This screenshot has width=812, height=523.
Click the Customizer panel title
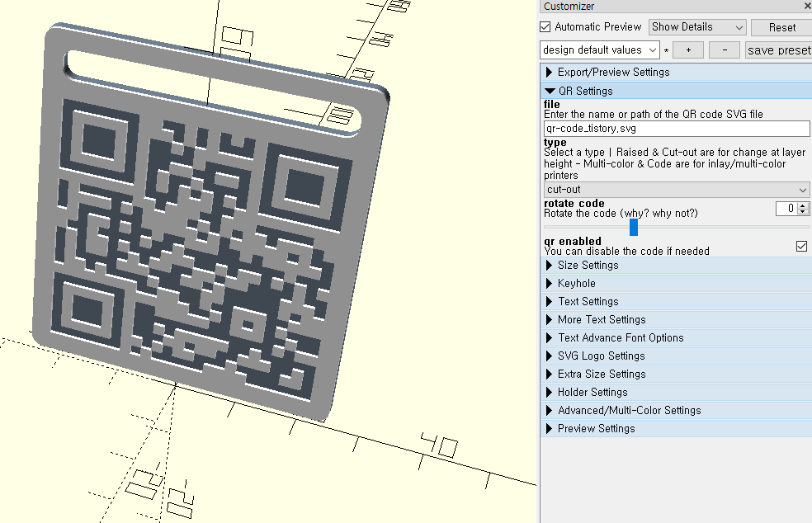[x=569, y=7]
